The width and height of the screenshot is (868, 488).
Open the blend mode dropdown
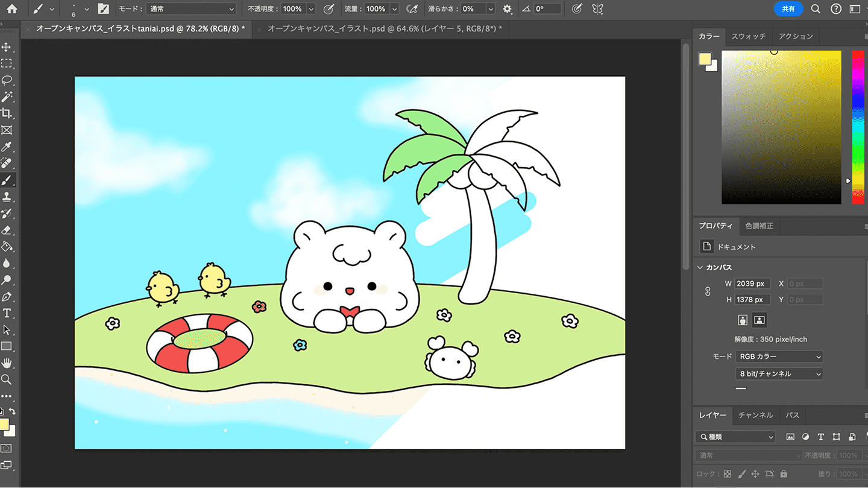coord(191,9)
